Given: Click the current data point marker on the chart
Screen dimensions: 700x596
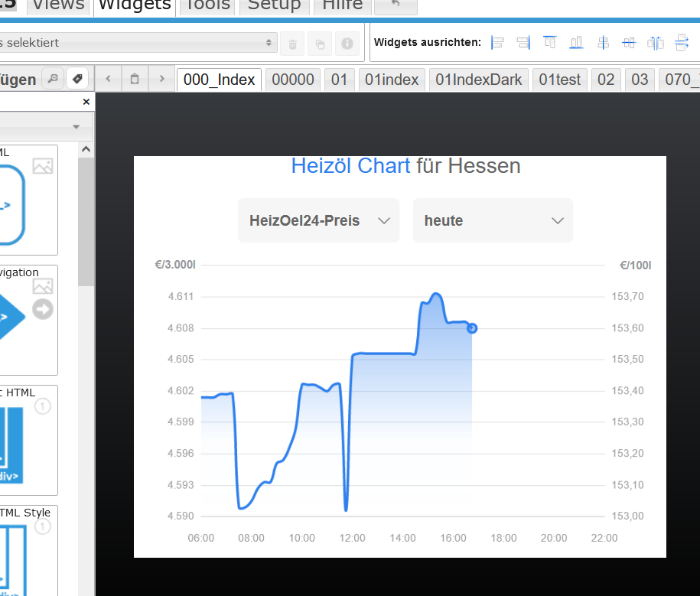Looking at the screenshot, I should [472, 328].
